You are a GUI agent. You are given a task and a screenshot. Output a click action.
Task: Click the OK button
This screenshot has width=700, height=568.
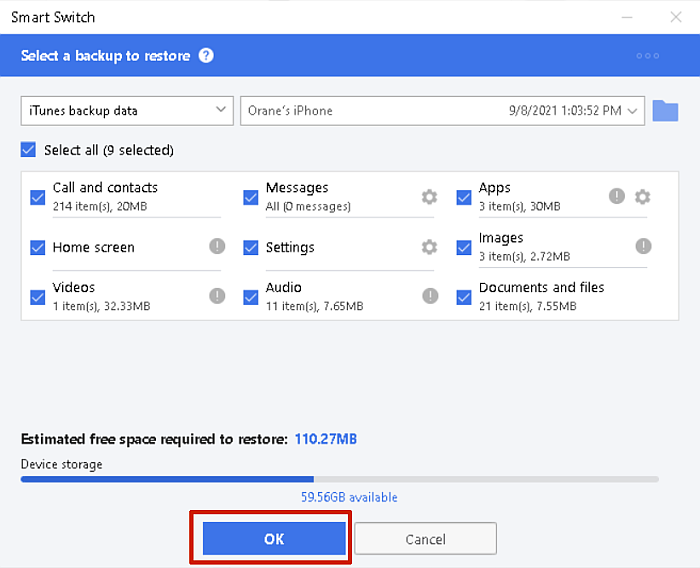pos(274,539)
